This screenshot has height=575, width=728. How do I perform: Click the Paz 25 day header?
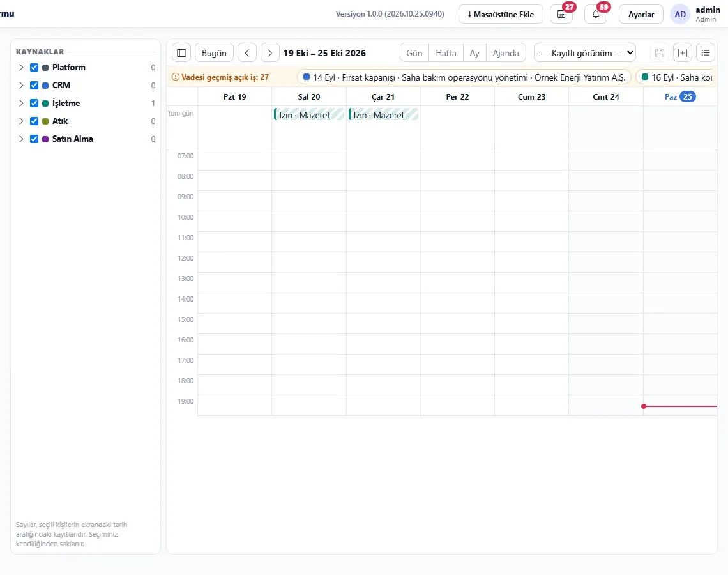pos(680,96)
